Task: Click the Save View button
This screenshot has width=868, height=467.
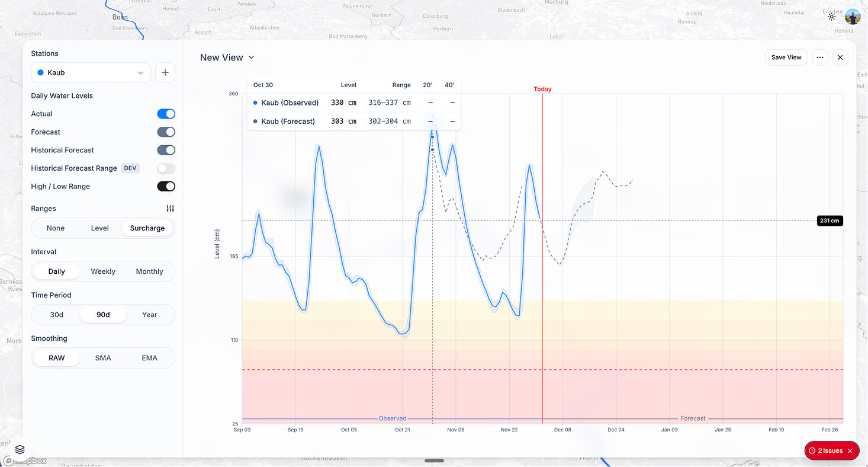Action: coord(786,57)
